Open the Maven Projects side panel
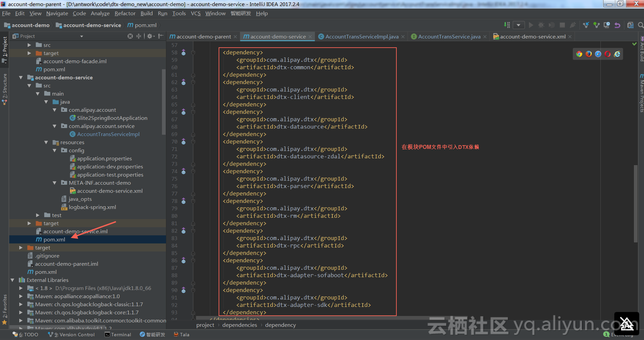Image resolution: width=644 pixels, height=340 pixels. point(641,93)
